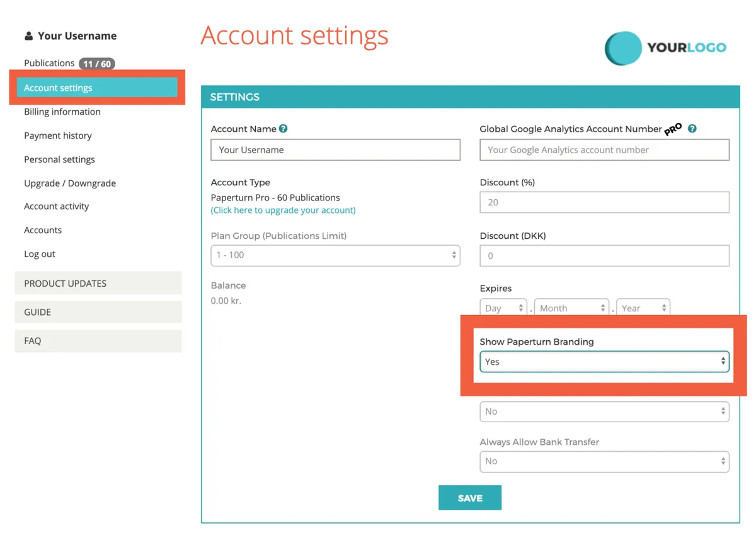Click the upgrade your account link

(x=283, y=210)
